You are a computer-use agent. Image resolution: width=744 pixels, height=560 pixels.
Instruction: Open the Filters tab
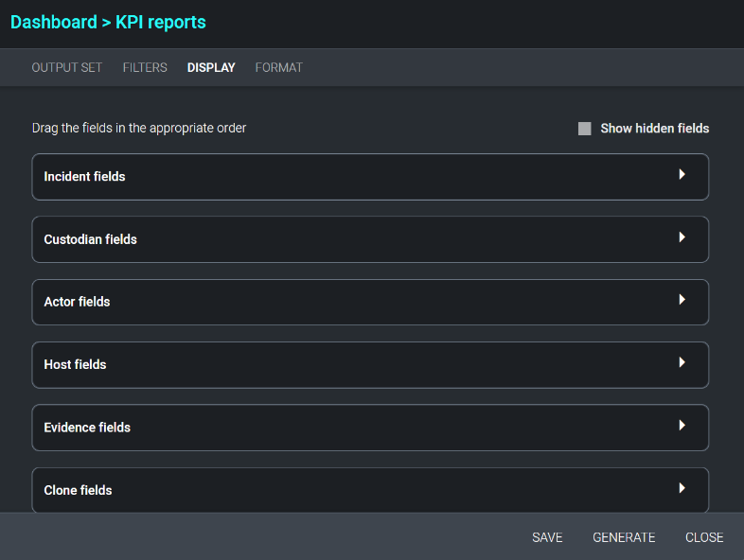[x=145, y=68]
